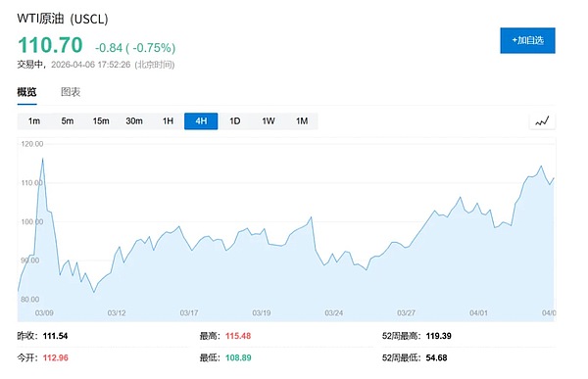The width and height of the screenshot is (588, 379).
Task: Select the 15m interval
Action: [101, 121]
